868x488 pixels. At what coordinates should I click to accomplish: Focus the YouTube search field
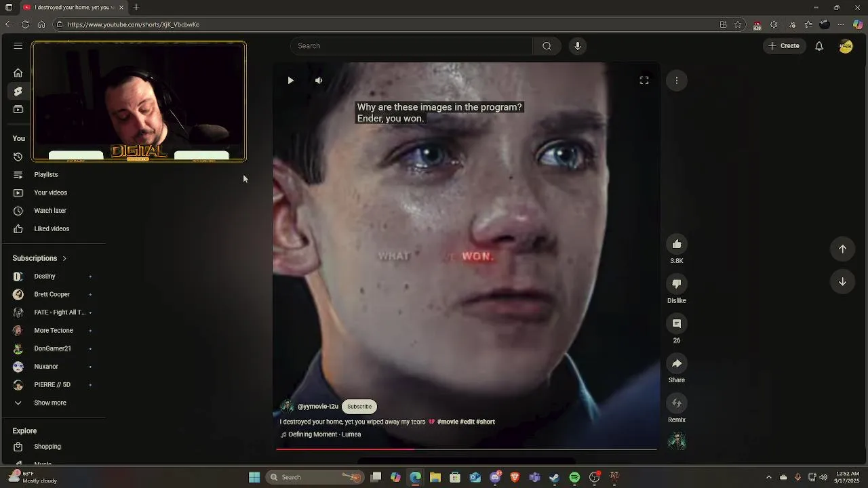click(412, 46)
